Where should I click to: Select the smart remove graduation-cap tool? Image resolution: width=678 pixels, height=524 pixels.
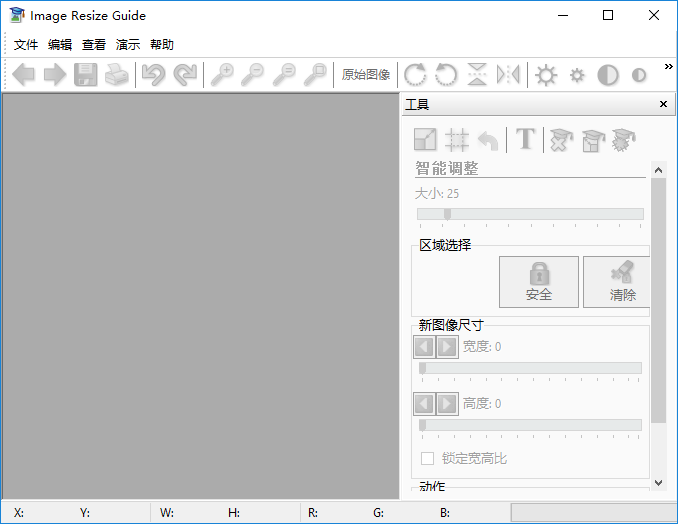(x=561, y=140)
